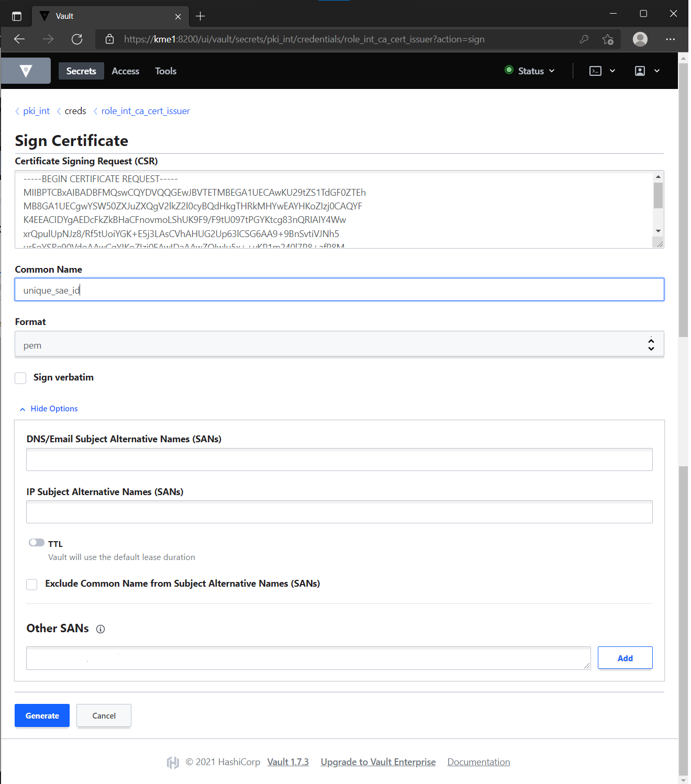Click the IP SANs input field

[x=339, y=512]
